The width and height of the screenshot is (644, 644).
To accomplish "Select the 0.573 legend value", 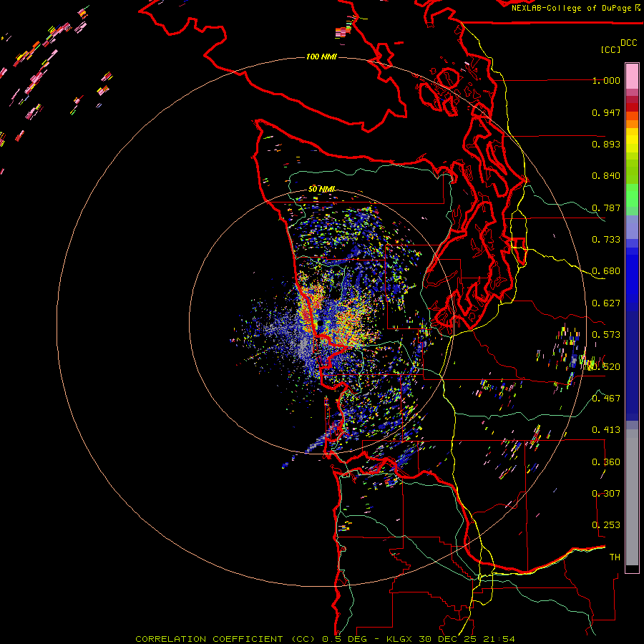I will [606, 335].
